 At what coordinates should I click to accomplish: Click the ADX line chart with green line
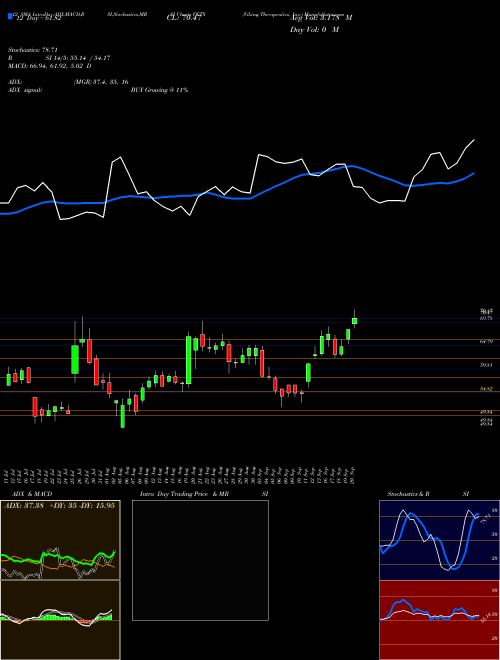(60, 540)
